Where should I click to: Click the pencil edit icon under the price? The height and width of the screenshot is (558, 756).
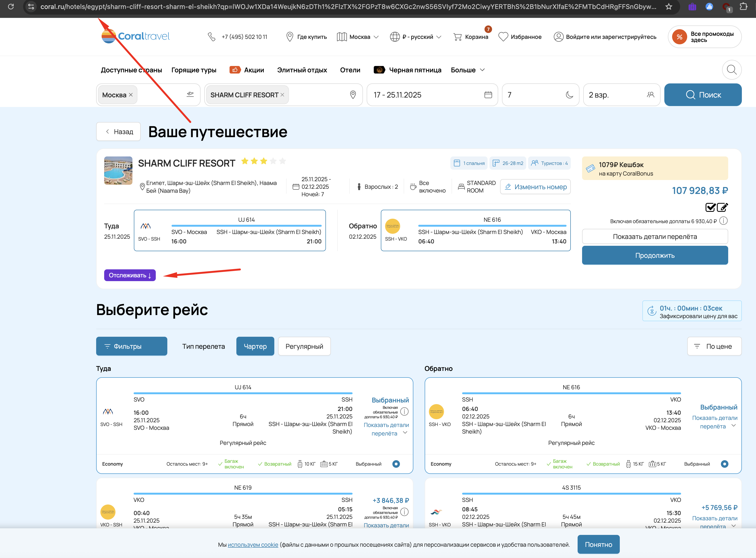(722, 207)
